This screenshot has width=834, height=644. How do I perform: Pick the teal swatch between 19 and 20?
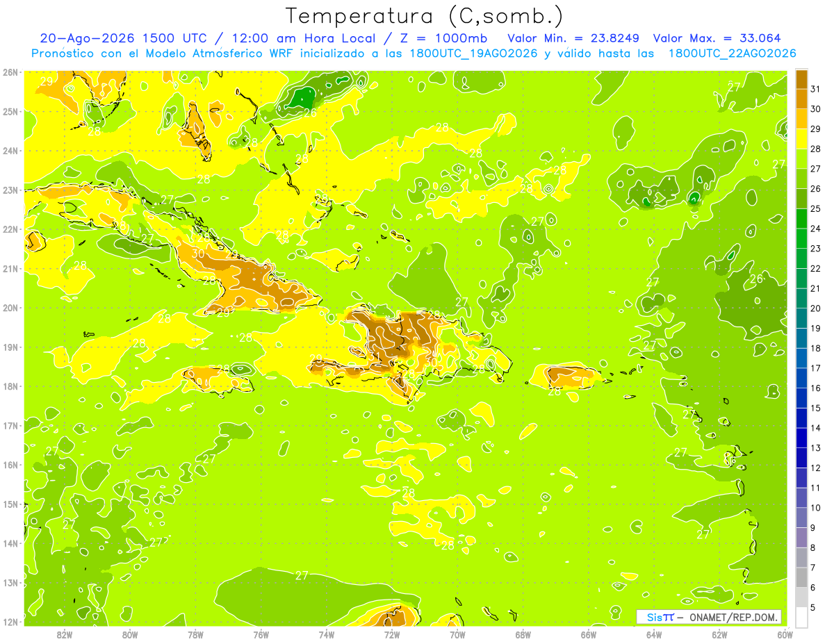tap(801, 318)
